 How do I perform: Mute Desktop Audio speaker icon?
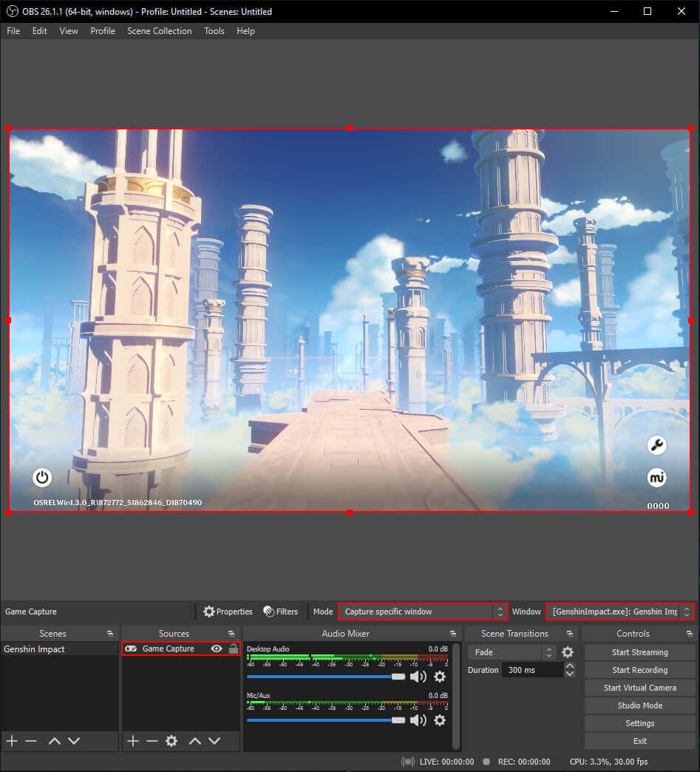coord(418,677)
